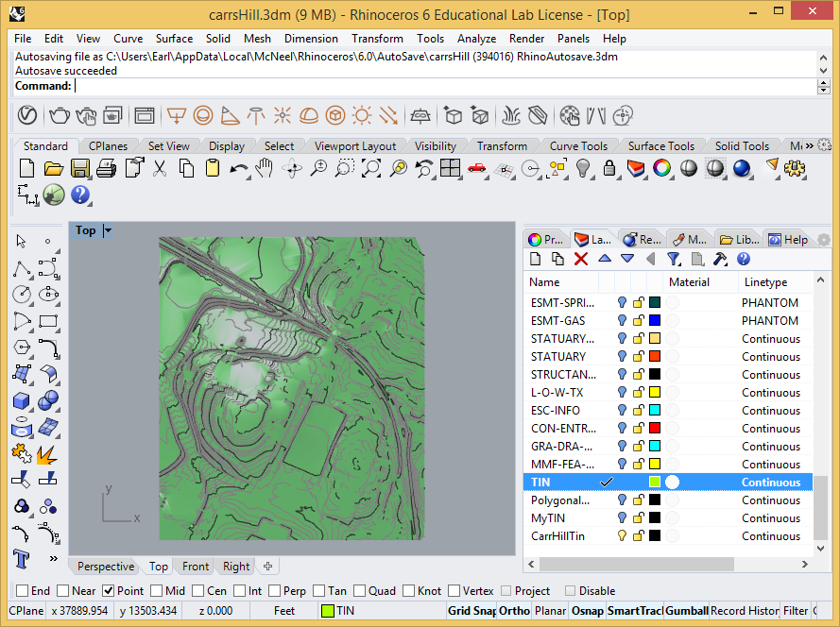This screenshot has height=627, width=840.
Task: Change the ESMT-GAS layer blue color swatch
Action: click(655, 320)
